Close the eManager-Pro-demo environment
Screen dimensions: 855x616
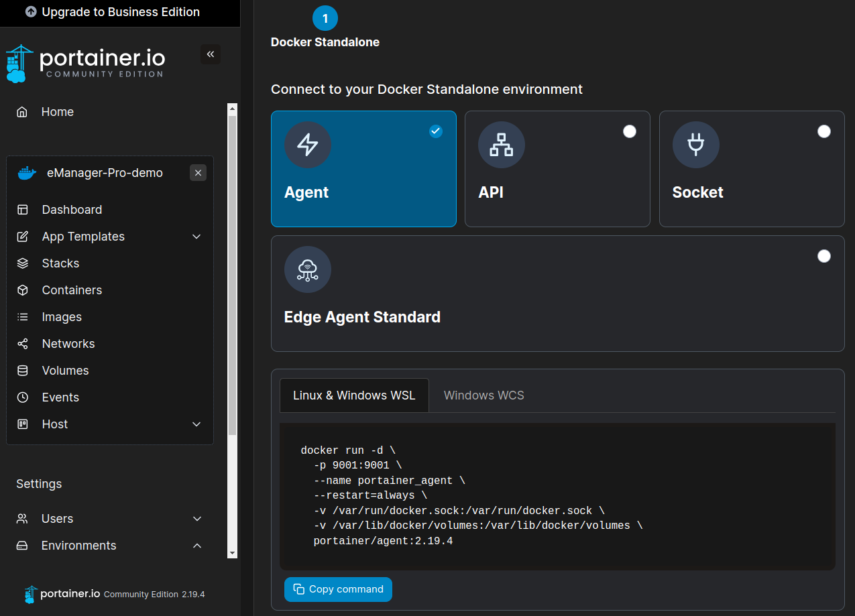(198, 173)
